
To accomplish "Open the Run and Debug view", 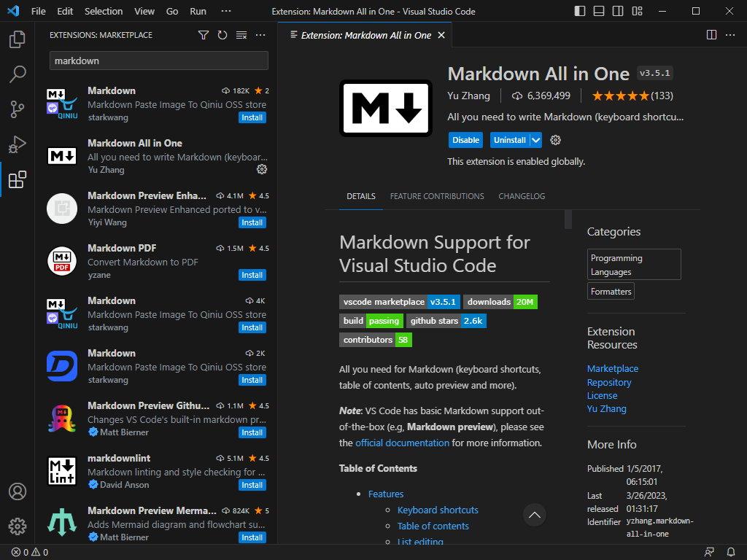I will point(18,144).
